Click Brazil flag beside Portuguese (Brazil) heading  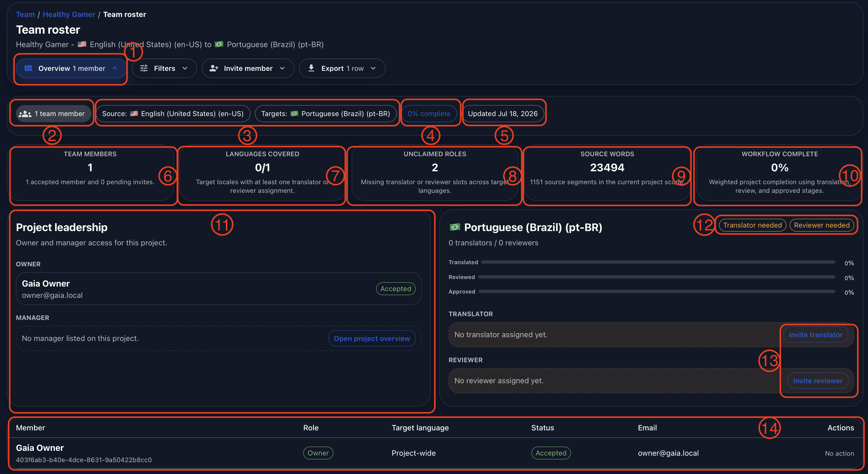455,227
